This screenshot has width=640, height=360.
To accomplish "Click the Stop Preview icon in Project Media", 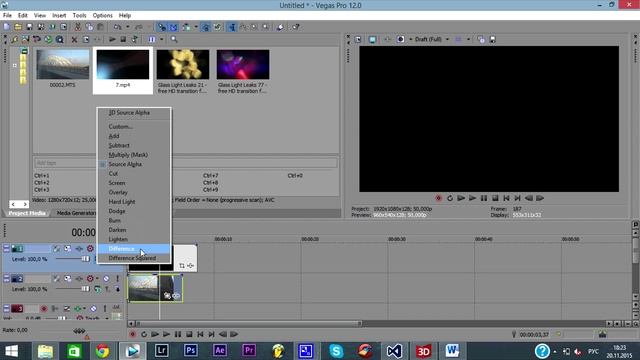I will click(x=123, y=40).
